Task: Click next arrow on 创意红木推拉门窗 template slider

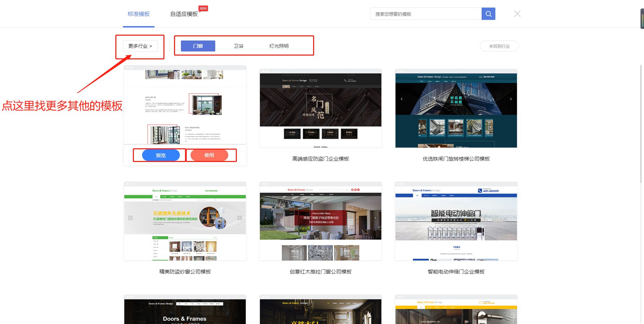Action: [375, 218]
